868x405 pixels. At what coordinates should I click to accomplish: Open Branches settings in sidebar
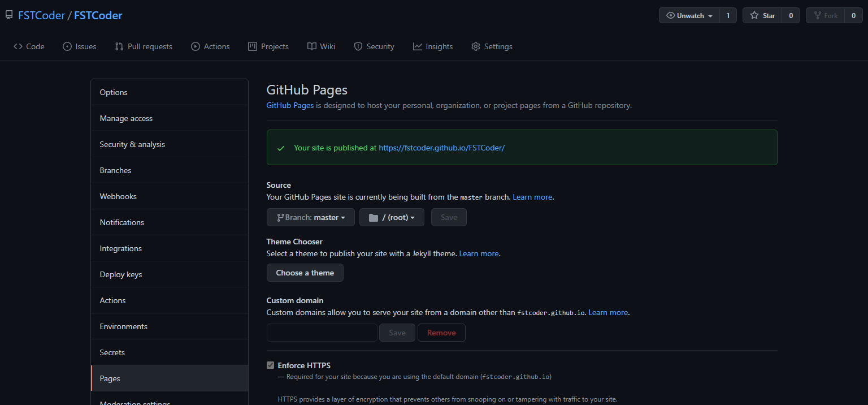pyautogui.click(x=170, y=170)
